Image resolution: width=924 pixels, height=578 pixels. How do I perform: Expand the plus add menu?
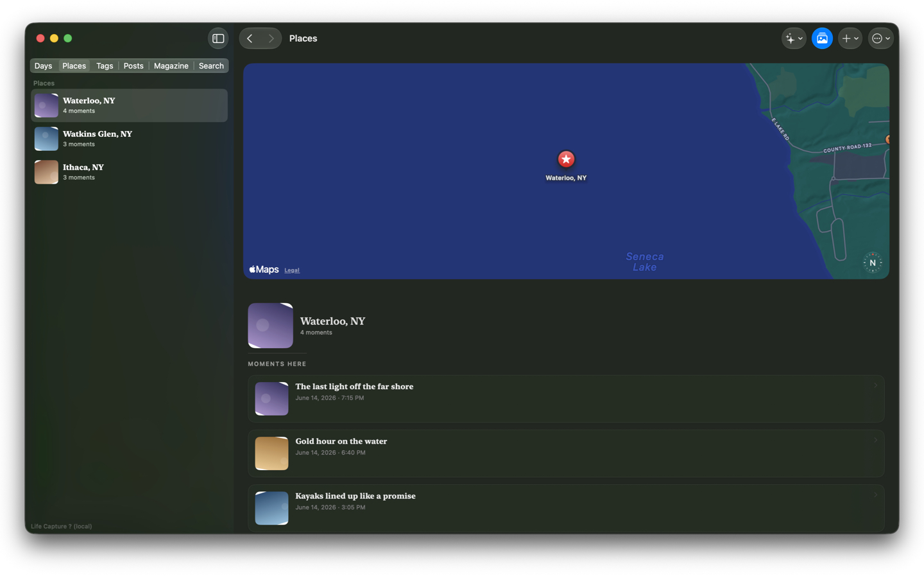coord(850,39)
